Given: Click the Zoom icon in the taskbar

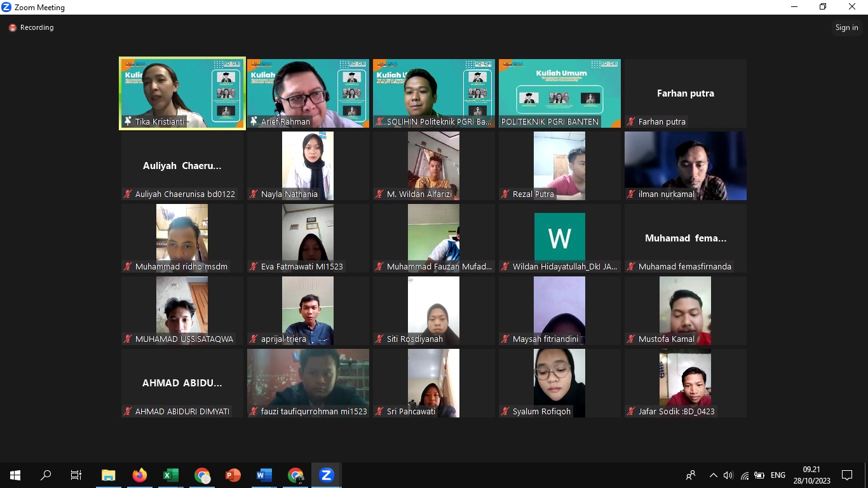Looking at the screenshot, I should [x=327, y=475].
